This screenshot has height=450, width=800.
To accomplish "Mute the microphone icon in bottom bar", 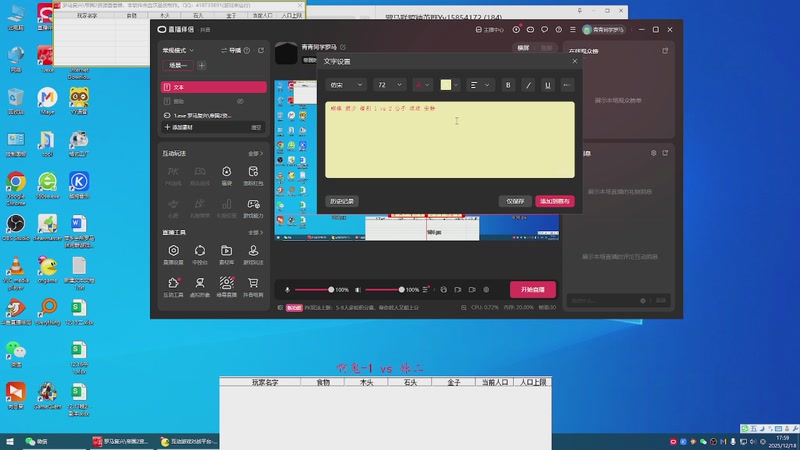I will [287, 290].
